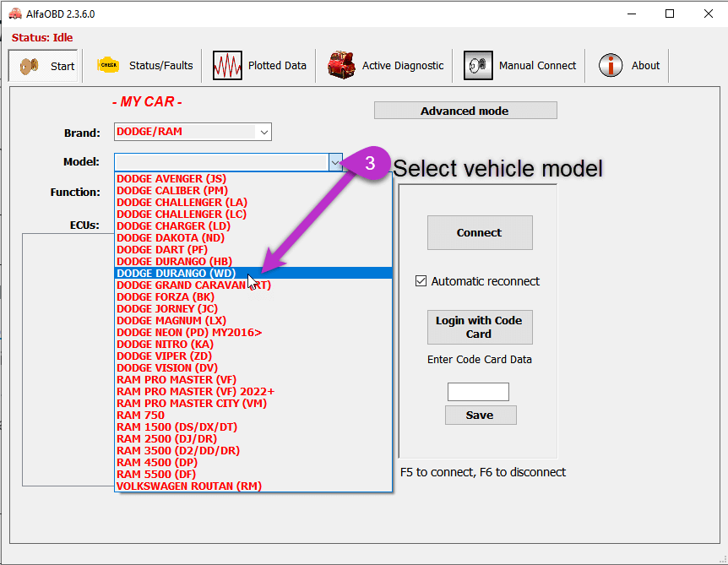Choose VOLKSWAGEN ROUTAN (RM) model
The image size is (728, 565).
click(253, 486)
